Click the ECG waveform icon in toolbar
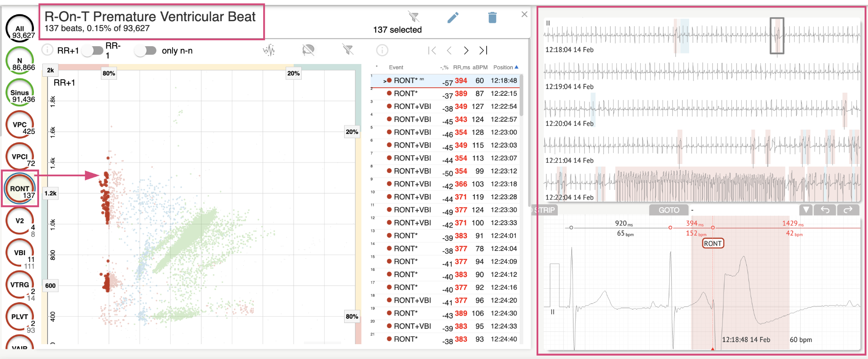 (269, 50)
